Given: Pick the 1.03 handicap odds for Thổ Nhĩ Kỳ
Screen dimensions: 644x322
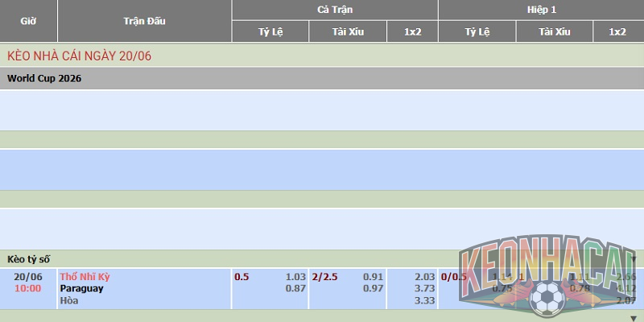Looking at the screenshot, I should 295,277.
